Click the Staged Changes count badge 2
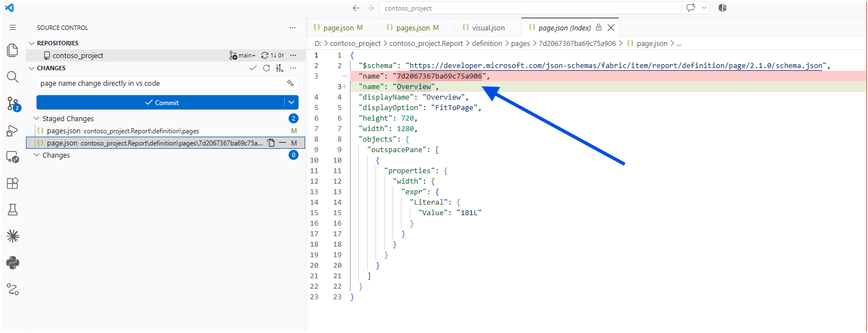The height and width of the screenshot is (333, 868). tap(294, 118)
